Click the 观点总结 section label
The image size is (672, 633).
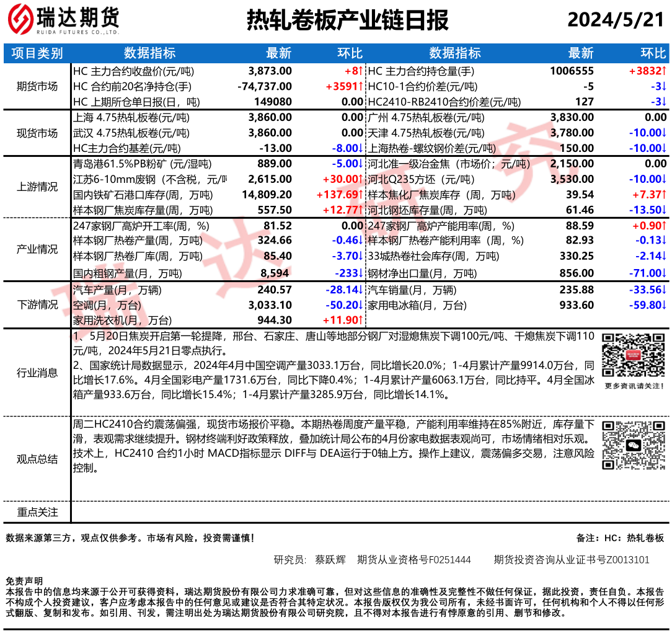[37, 459]
